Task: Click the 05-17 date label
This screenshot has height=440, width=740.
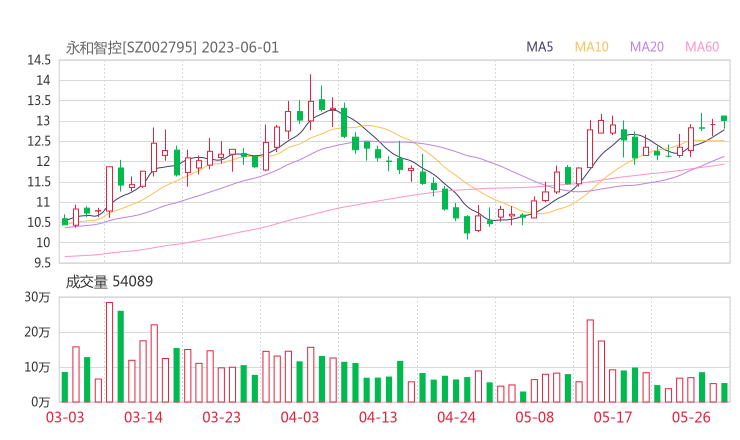Action: tap(613, 417)
